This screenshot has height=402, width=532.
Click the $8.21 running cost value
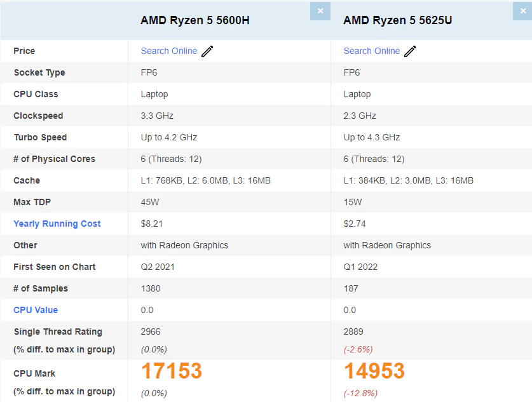click(152, 224)
